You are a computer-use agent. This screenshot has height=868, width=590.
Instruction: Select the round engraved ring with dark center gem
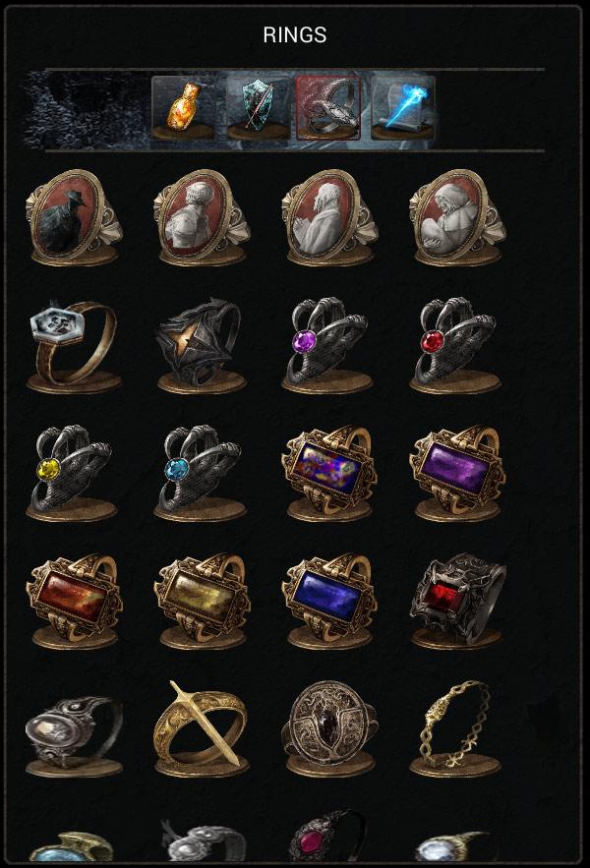pyautogui.click(x=330, y=728)
